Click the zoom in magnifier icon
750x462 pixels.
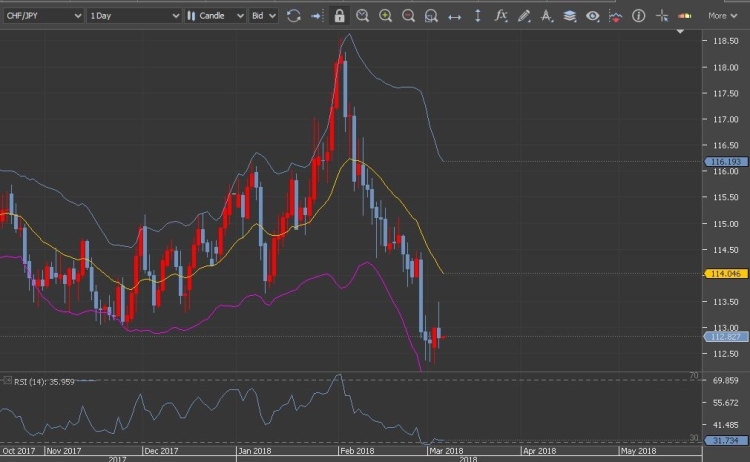[x=385, y=16]
